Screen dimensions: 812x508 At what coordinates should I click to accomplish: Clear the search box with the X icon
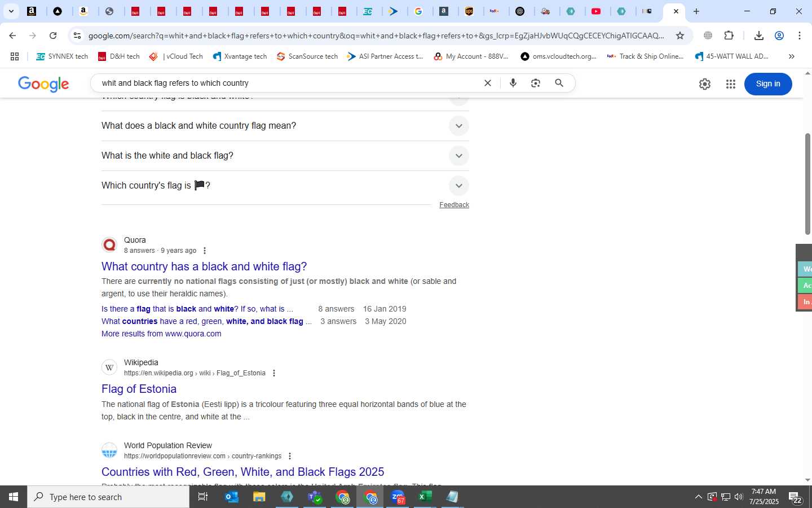pyautogui.click(x=488, y=83)
